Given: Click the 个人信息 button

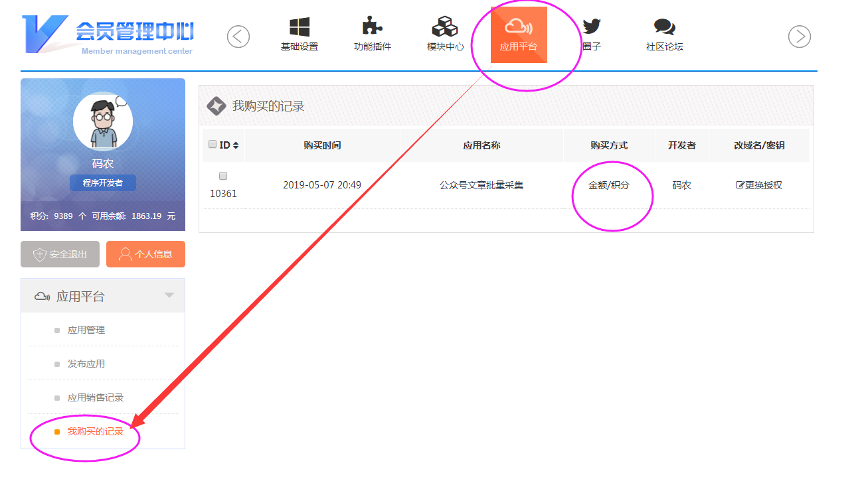Looking at the screenshot, I should click(145, 254).
